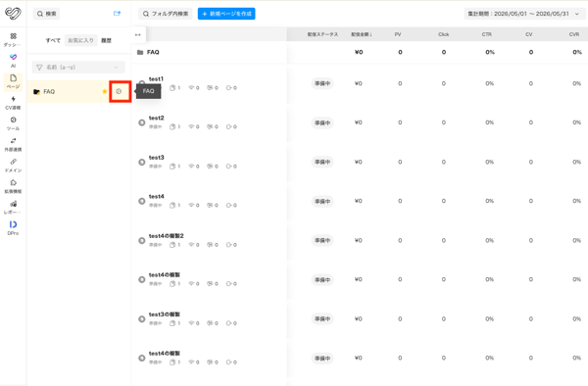Screen dimensions: 588x386
Task: Click the app logo at top left
Action: click(x=13, y=13)
